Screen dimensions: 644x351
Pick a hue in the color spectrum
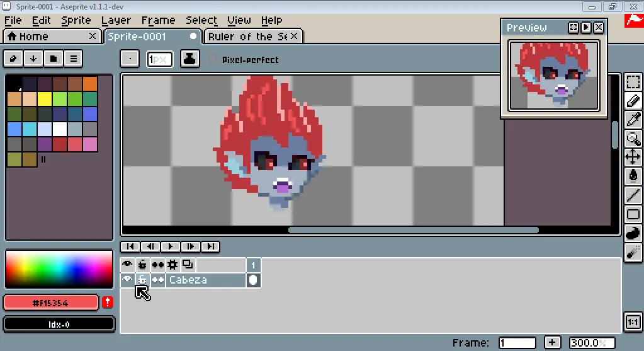[59, 269]
